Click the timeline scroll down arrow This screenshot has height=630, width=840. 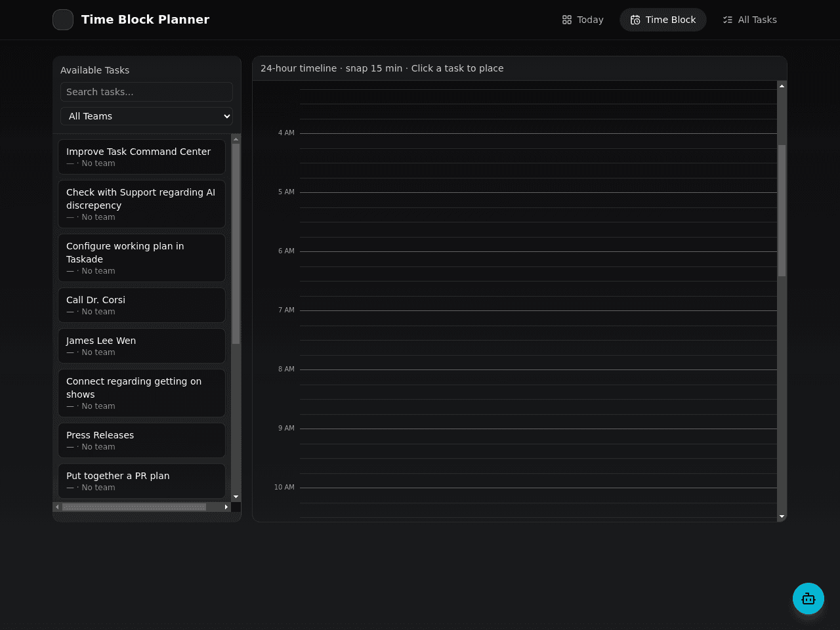tap(782, 516)
